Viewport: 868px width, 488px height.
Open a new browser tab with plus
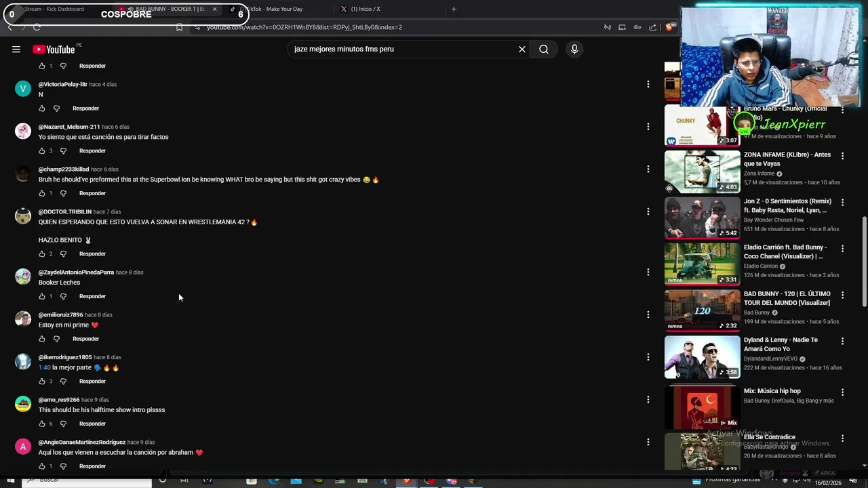[x=454, y=9]
